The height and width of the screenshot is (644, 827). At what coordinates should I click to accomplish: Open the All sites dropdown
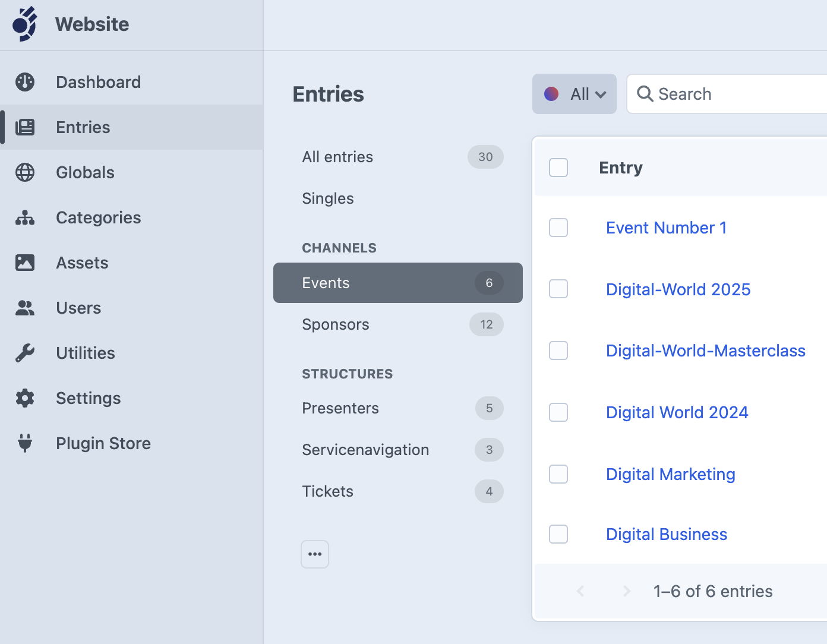[574, 94]
